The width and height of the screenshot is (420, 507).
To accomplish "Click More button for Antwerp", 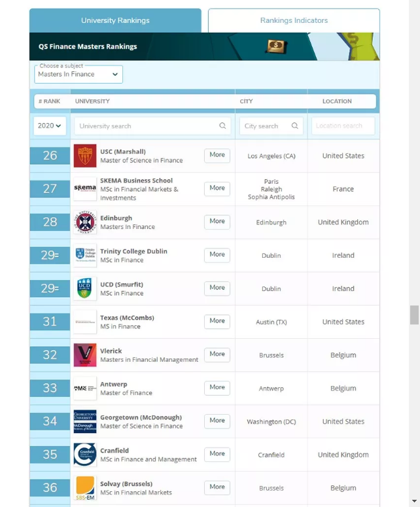I will click(217, 388).
